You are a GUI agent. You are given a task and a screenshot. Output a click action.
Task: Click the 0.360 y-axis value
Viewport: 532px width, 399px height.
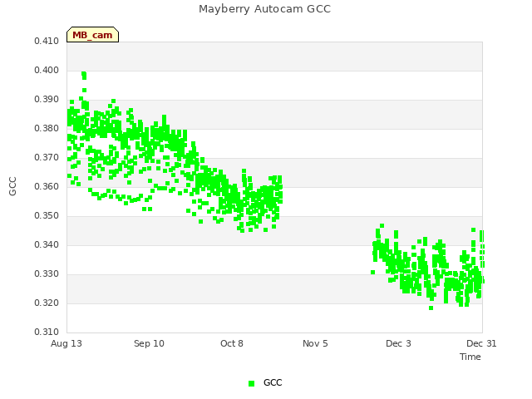pyautogui.click(x=47, y=186)
